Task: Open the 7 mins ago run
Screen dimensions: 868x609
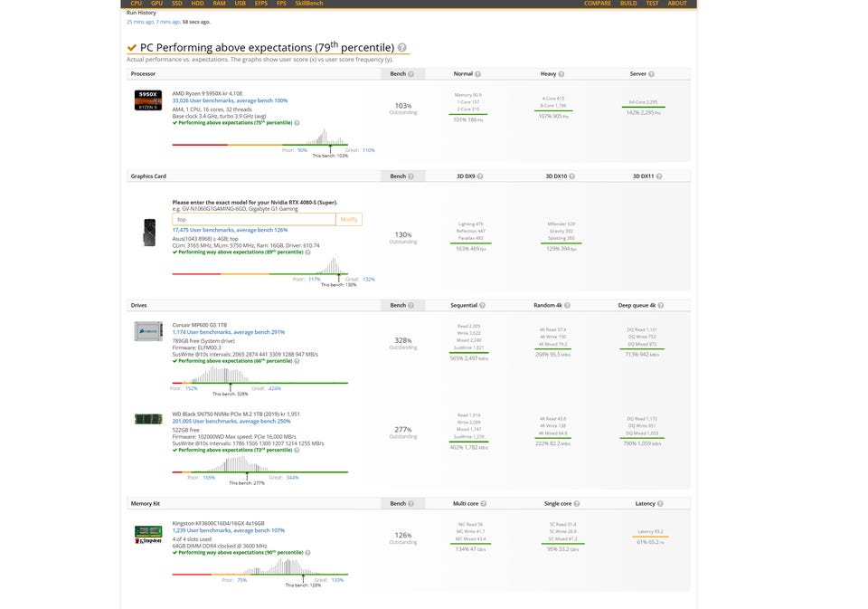Action: coord(168,22)
